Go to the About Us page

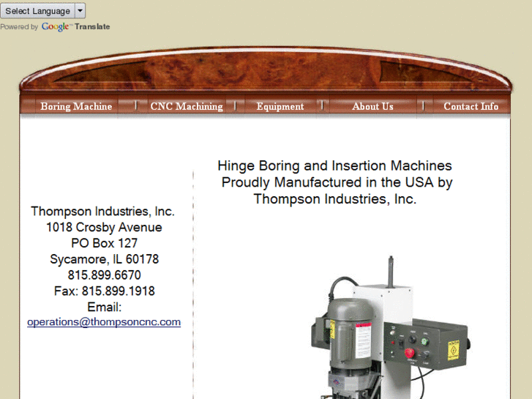(372, 106)
